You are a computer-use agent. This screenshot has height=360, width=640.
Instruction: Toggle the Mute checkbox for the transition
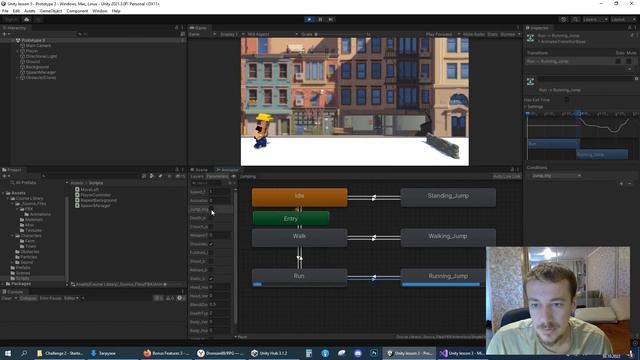pos(629,61)
